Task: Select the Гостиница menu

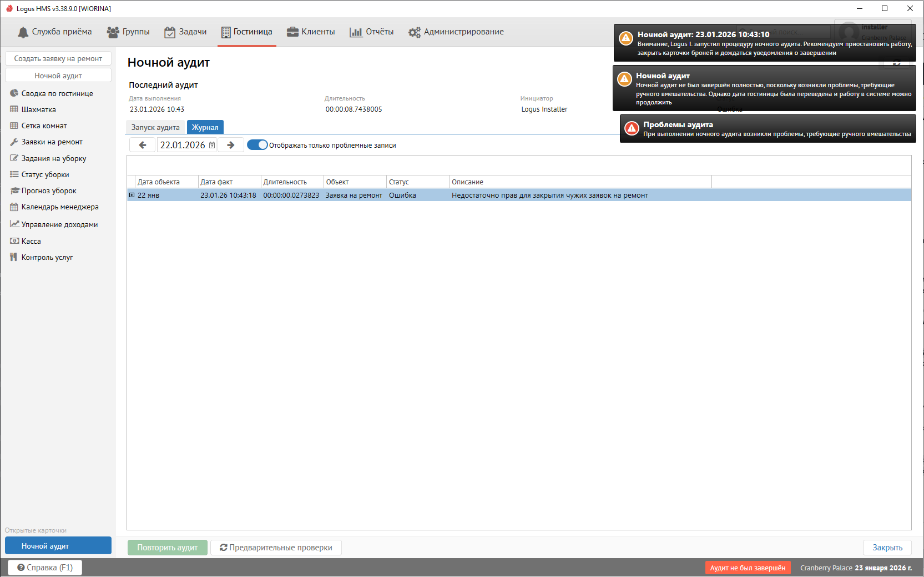Action: point(247,32)
